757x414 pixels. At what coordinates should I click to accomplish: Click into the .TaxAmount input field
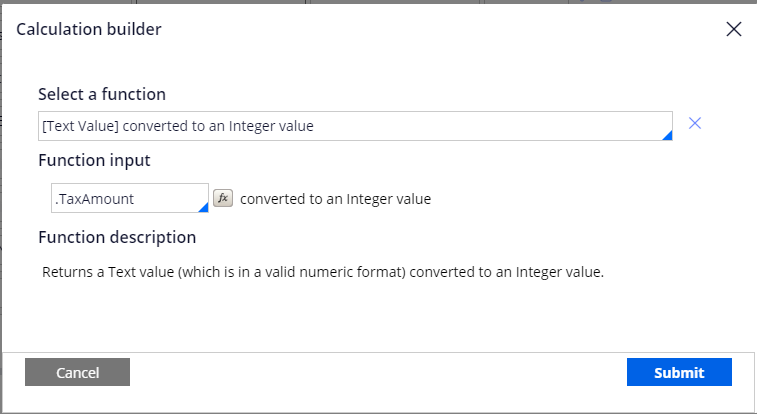click(130, 198)
